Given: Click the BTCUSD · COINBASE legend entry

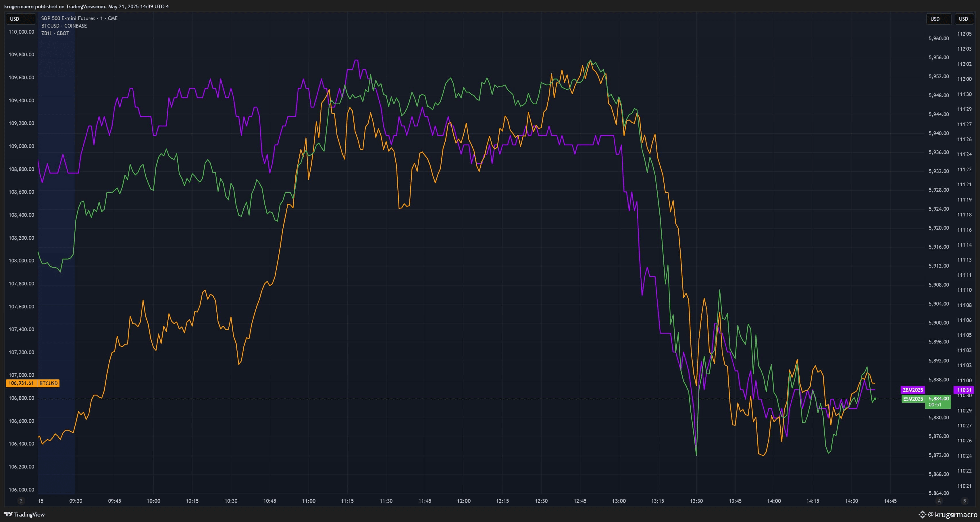Looking at the screenshot, I should [64, 26].
